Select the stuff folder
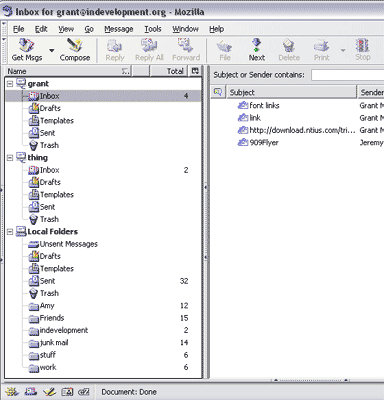384x400 pixels. tap(103, 355)
